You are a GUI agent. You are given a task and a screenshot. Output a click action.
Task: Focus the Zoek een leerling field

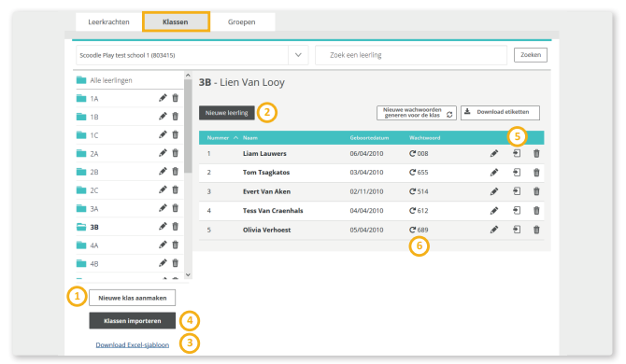(411, 55)
